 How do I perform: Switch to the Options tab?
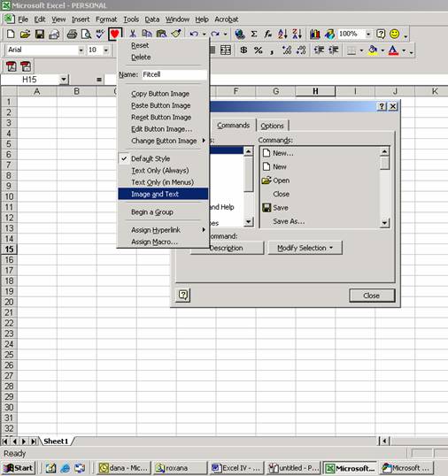[x=272, y=126]
